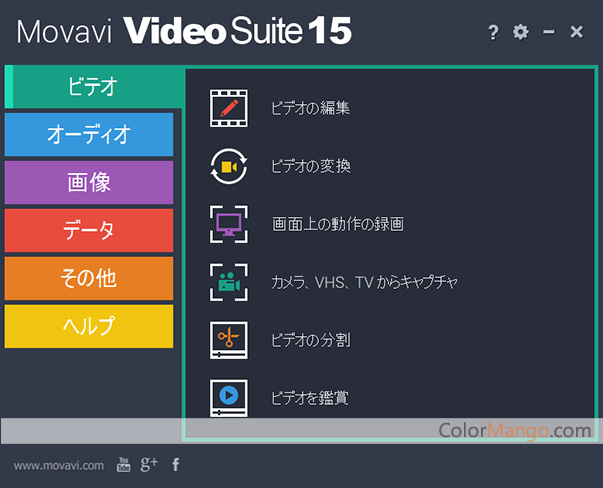Choose ビデオの変換 text label
The width and height of the screenshot is (603, 488).
tap(311, 166)
